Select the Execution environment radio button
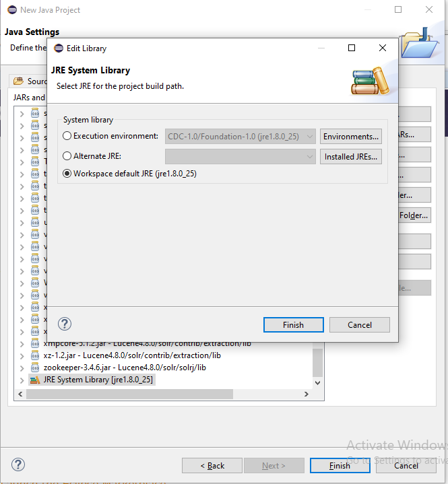The image size is (448, 484). pos(67,136)
